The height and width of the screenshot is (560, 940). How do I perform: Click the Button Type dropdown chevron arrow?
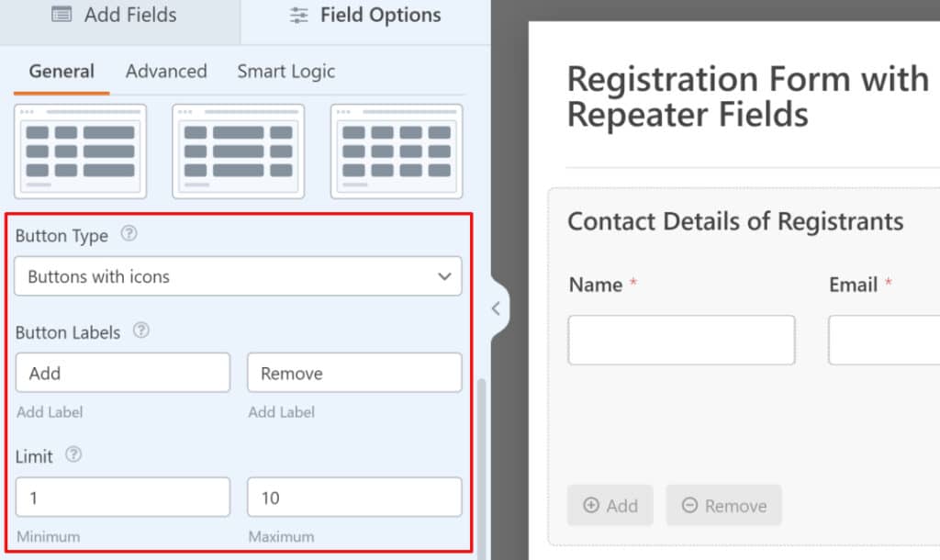(x=444, y=276)
